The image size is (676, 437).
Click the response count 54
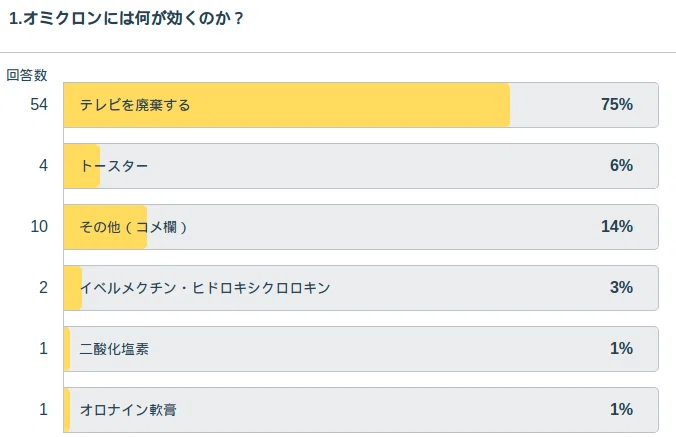(x=39, y=104)
